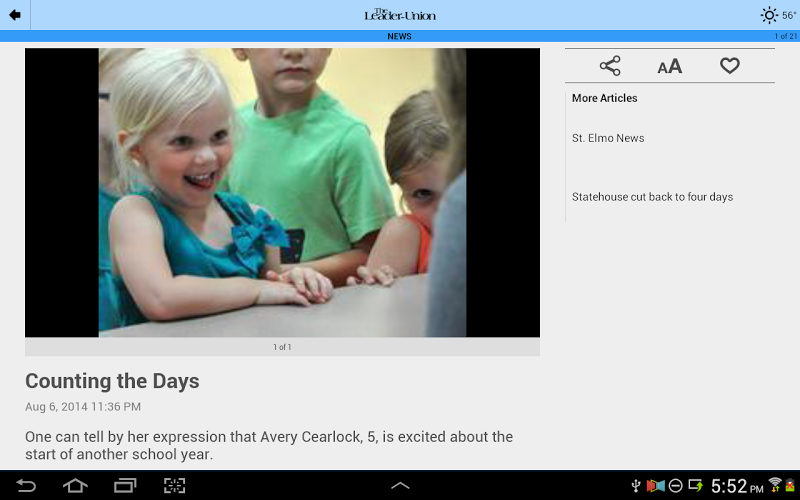Viewport: 800px width, 500px height.
Task: Tap the 1 of 1 photo counter
Action: point(282,347)
